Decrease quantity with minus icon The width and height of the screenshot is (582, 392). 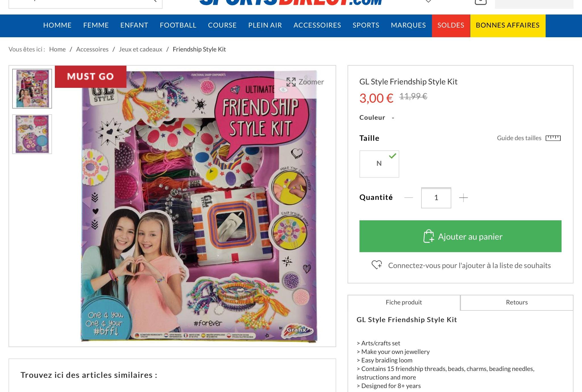(408, 198)
